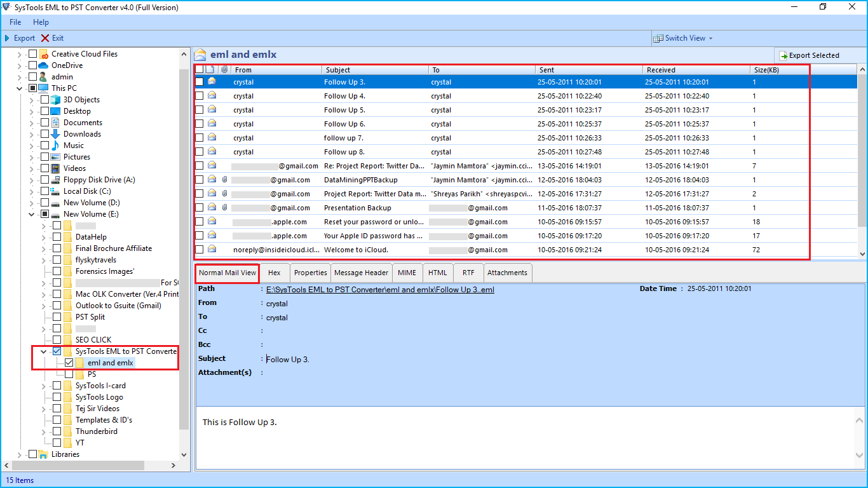The width and height of the screenshot is (868, 488).
Task: Click the Creative Cloud Files folder icon
Action: click(x=44, y=54)
